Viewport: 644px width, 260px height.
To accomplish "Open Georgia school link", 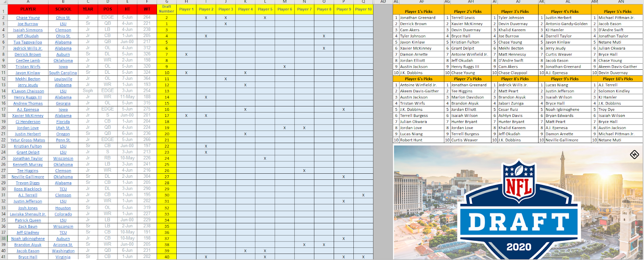I will [63, 103].
